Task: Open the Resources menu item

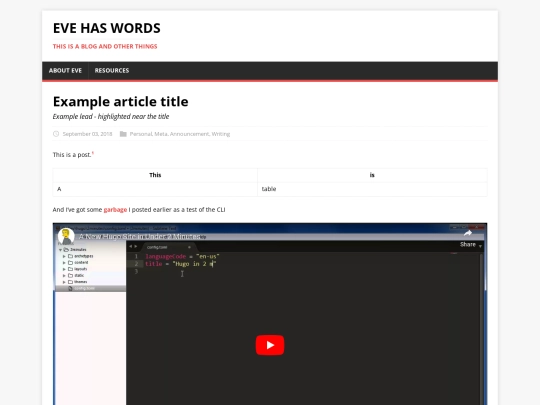Action: (x=112, y=71)
